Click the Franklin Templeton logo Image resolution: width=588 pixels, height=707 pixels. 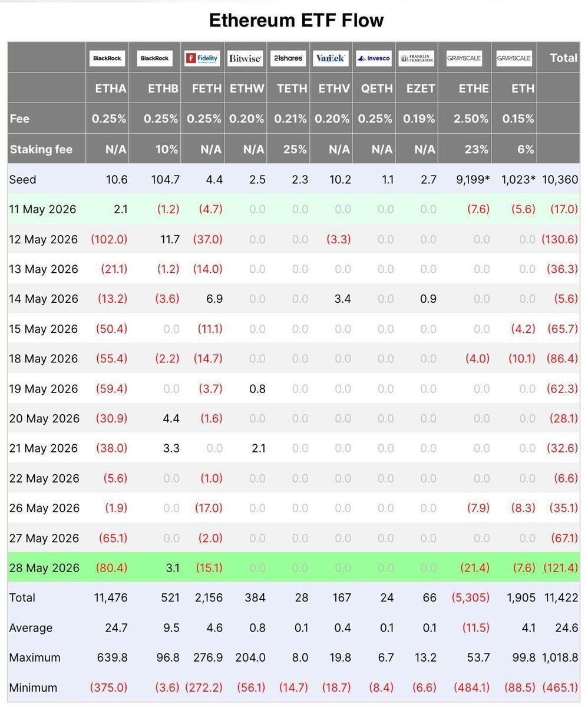click(x=416, y=58)
